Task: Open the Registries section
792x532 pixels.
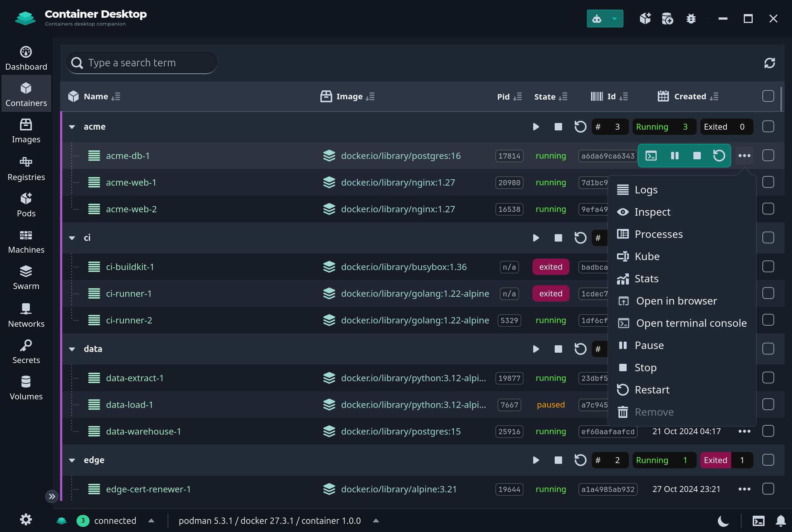Action: point(26,168)
